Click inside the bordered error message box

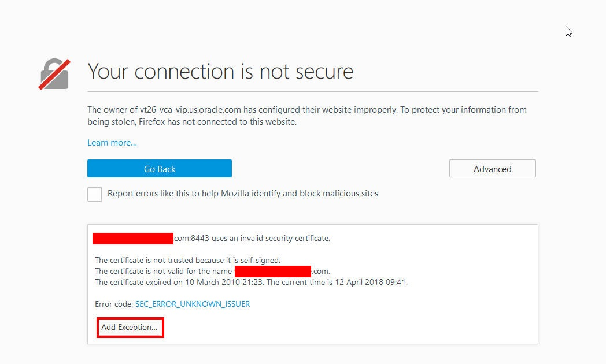pos(312,283)
